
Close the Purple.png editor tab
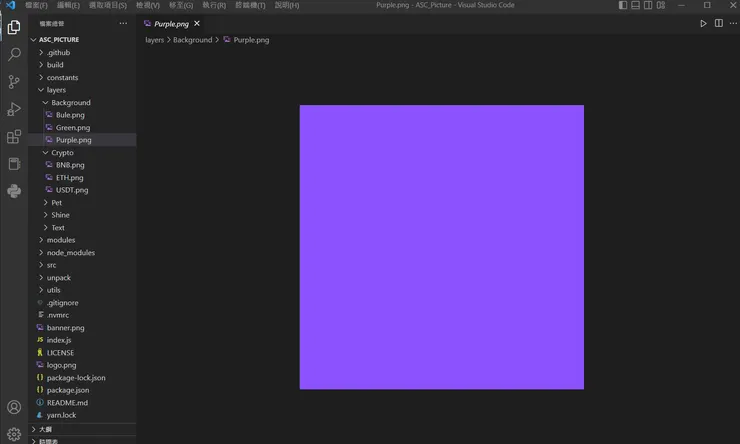[197, 23]
